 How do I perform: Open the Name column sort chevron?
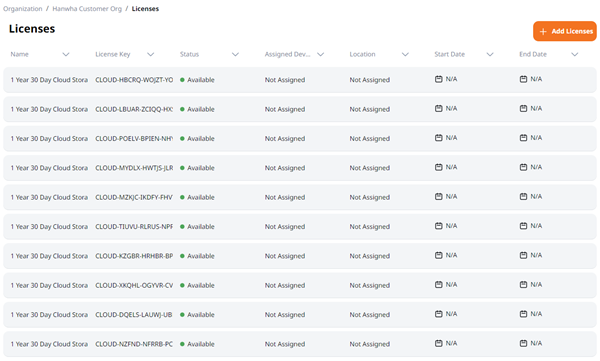(66, 54)
